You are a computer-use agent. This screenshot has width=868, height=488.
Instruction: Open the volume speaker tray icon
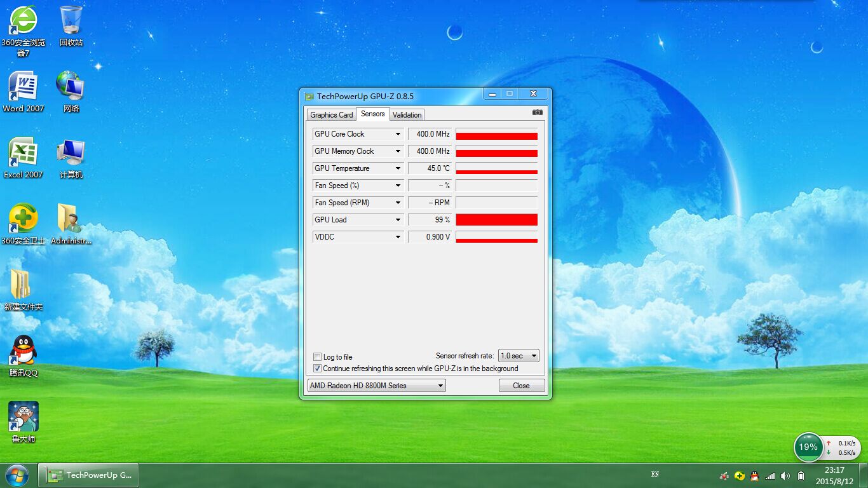[x=785, y=475]
